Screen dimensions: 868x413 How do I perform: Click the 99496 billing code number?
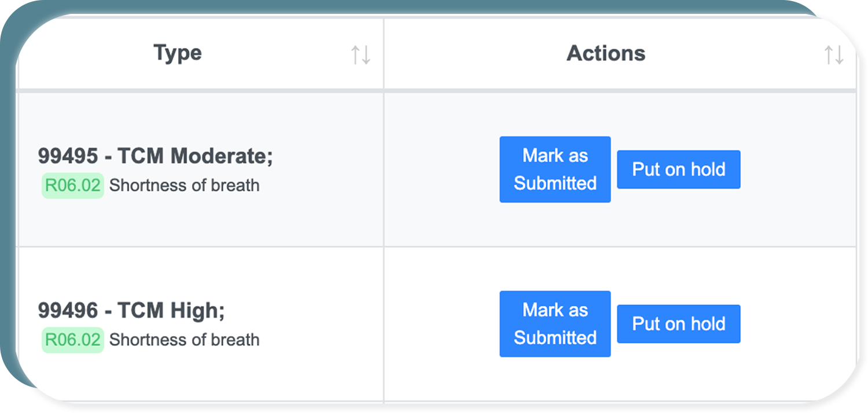[x=68, y=311]
